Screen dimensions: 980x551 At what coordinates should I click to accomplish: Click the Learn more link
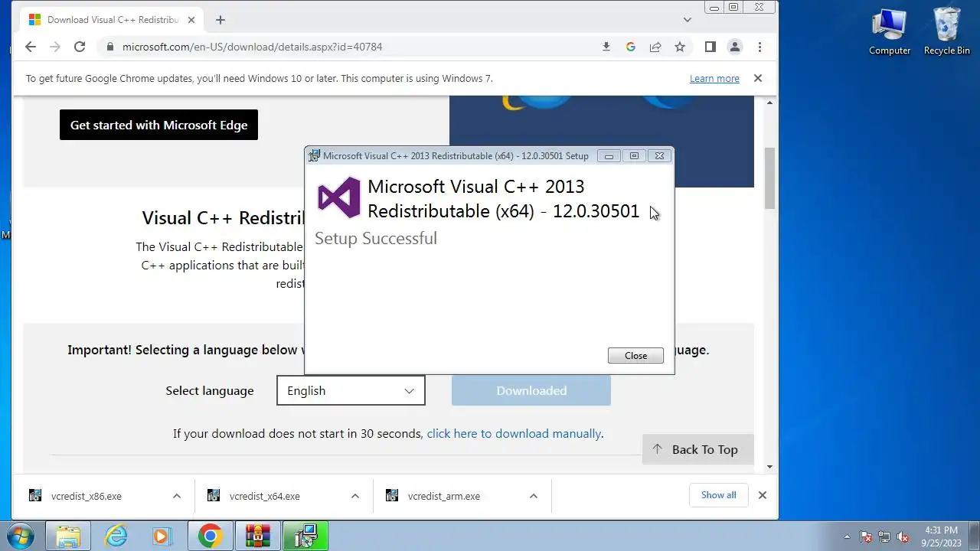(x=714, y=78)
